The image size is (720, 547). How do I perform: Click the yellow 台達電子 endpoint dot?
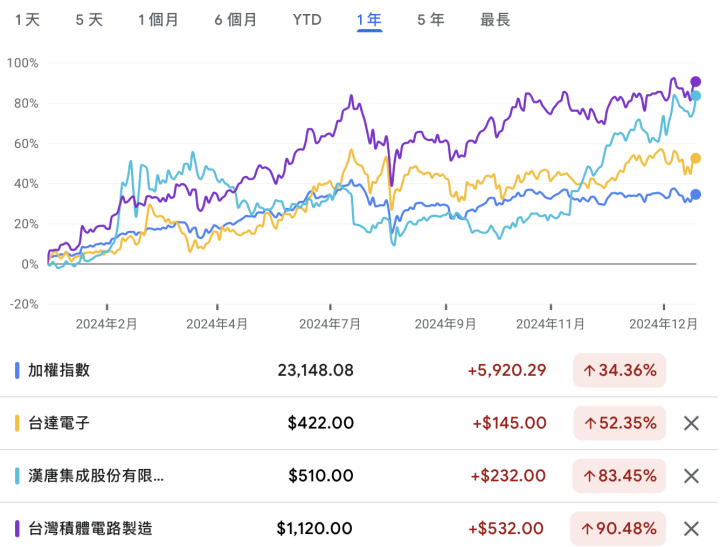(x=696, y=158)
